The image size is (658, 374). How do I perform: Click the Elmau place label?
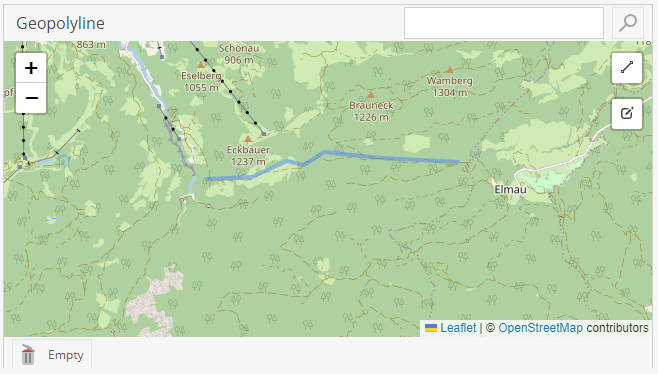click(x=510, y=190)
